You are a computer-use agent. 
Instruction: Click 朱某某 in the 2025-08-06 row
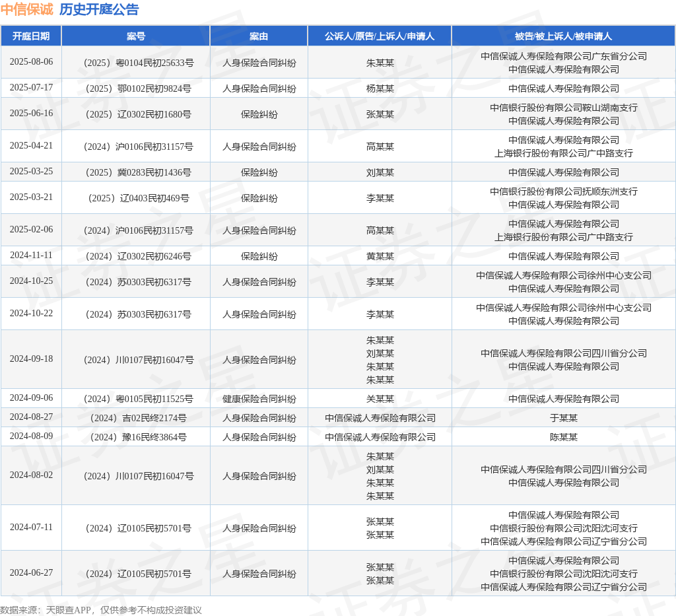(x=380, y=63)
